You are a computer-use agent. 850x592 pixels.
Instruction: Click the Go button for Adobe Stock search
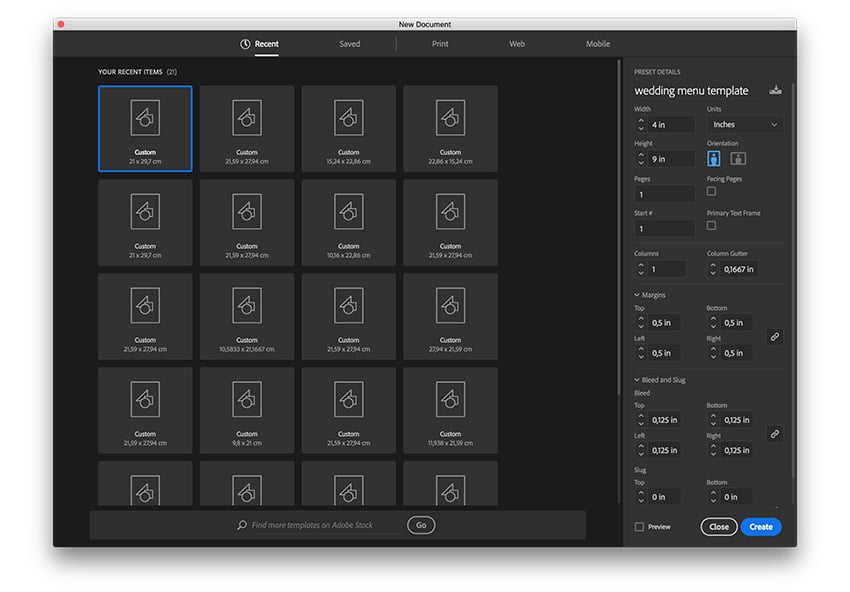coord(421,525)
